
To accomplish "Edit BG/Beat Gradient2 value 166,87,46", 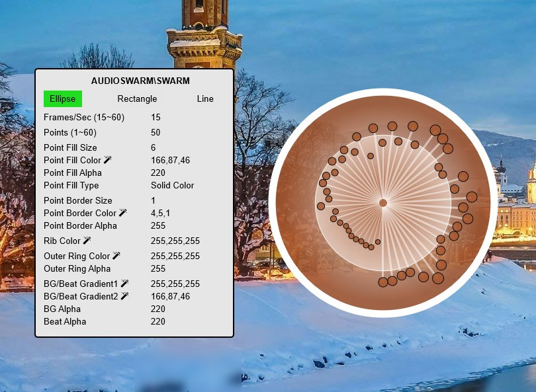I will coord(170,296).
